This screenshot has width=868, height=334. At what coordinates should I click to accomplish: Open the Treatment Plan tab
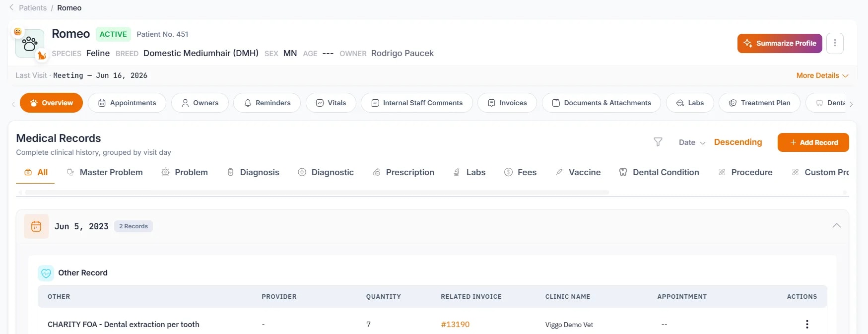[759, 103]
